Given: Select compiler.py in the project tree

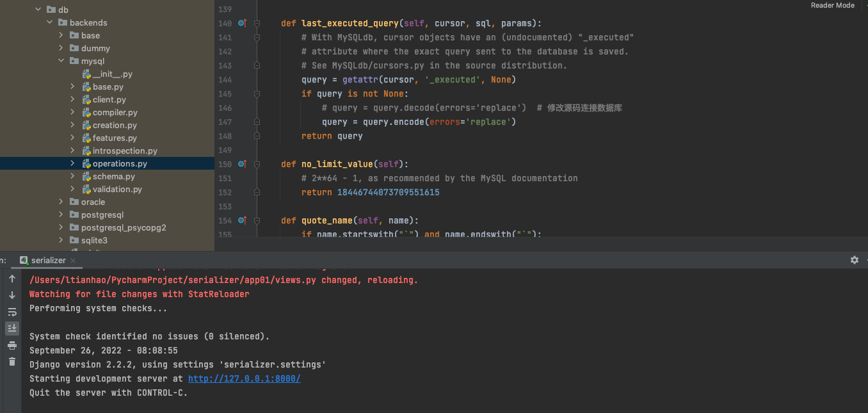Looking at the screenshot, I should tap(115, 112).
